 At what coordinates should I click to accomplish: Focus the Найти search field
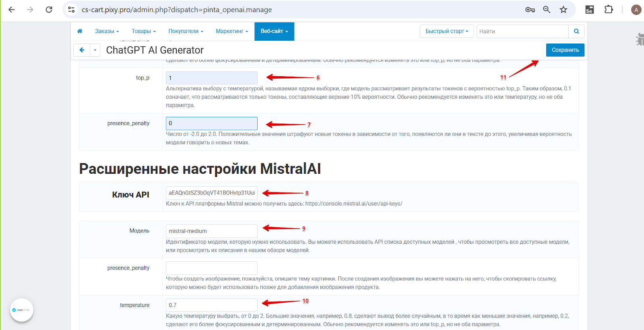pyautogui.click(x=522, y=31)
